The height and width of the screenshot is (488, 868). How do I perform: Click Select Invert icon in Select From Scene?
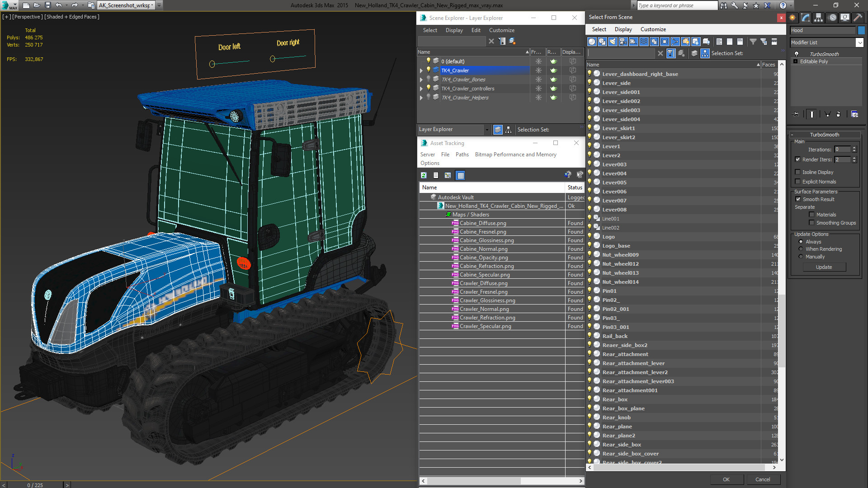(x=740, y=42)
